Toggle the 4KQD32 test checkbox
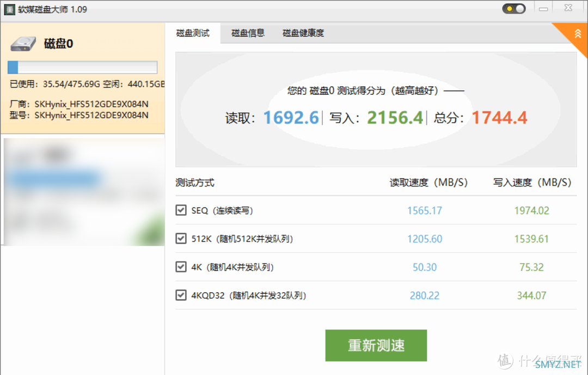Screen dimensions: 588x375 (181, 295)
